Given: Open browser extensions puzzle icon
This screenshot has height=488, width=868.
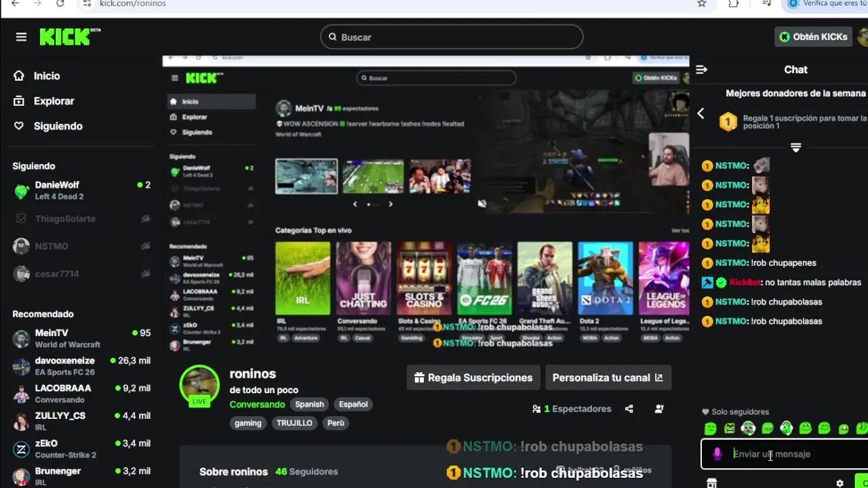Looking at the screenshot, I should click(734, 3).
